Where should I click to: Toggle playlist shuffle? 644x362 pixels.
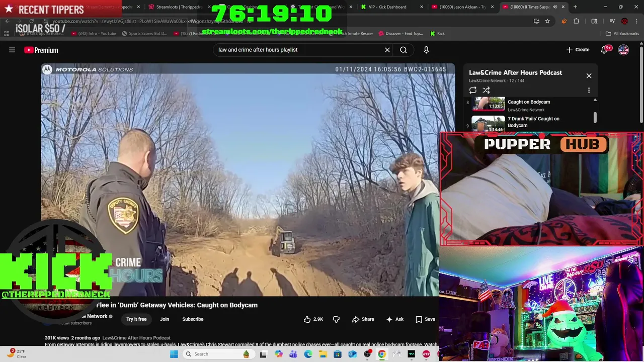click(x=486, y=90)
